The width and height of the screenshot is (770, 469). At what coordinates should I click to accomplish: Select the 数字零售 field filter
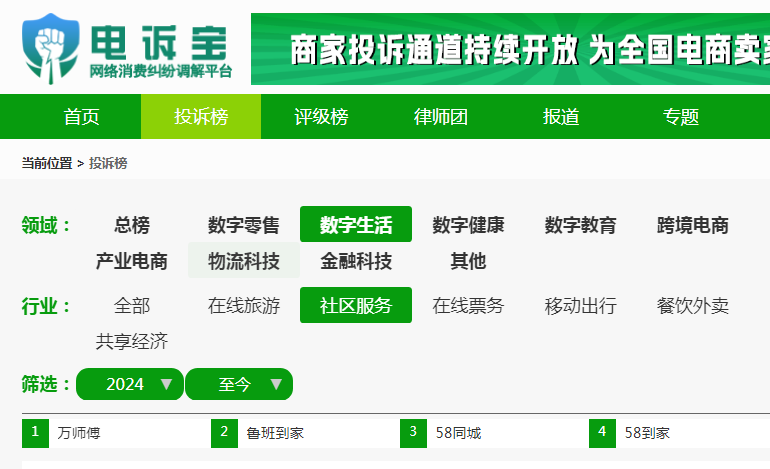tap(244, 224)
